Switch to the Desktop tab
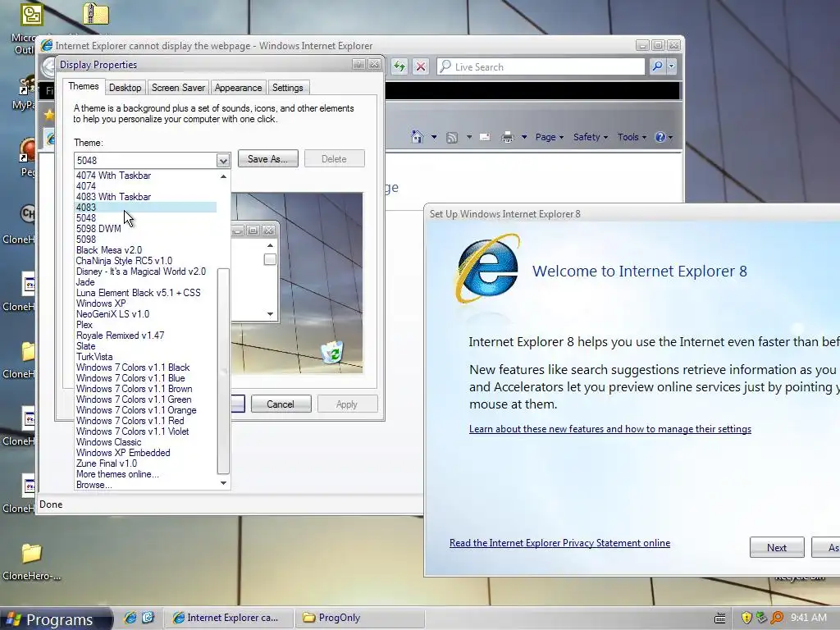The height and width of the screenshot is (630, 840). pyautogui.click(x=125, y=87)
